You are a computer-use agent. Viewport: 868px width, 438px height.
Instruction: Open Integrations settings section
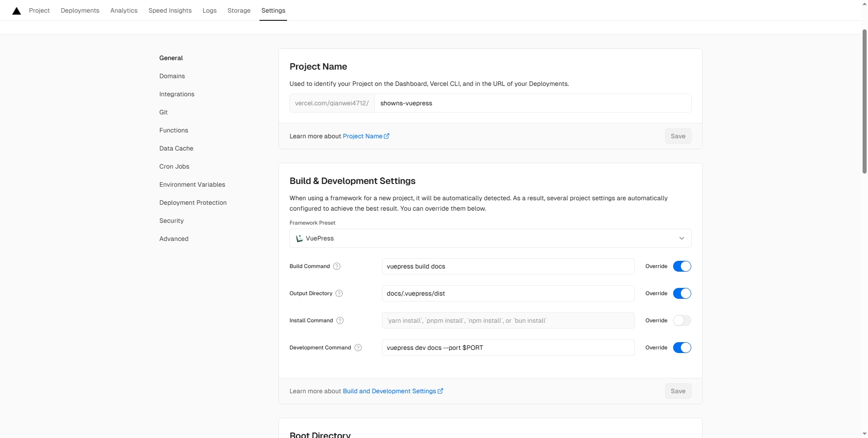[177, 94]
